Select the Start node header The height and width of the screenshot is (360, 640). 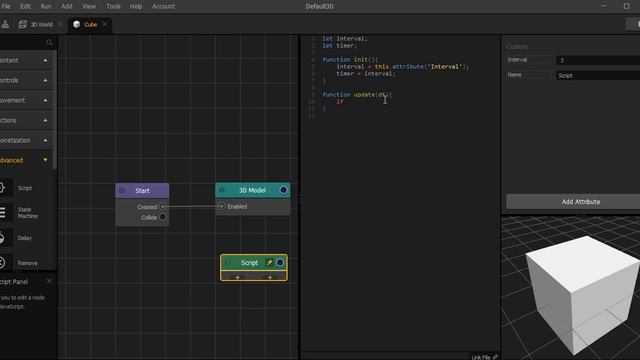pyautogui.click(x=142, y=191)
